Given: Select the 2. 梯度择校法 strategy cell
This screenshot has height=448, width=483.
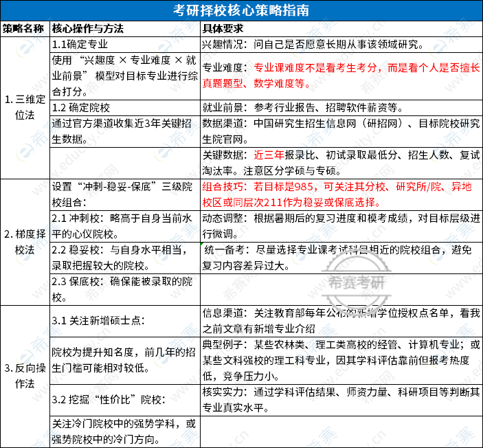Looking at the screenshot, I should pyautogui.click(x=25, y=242).
